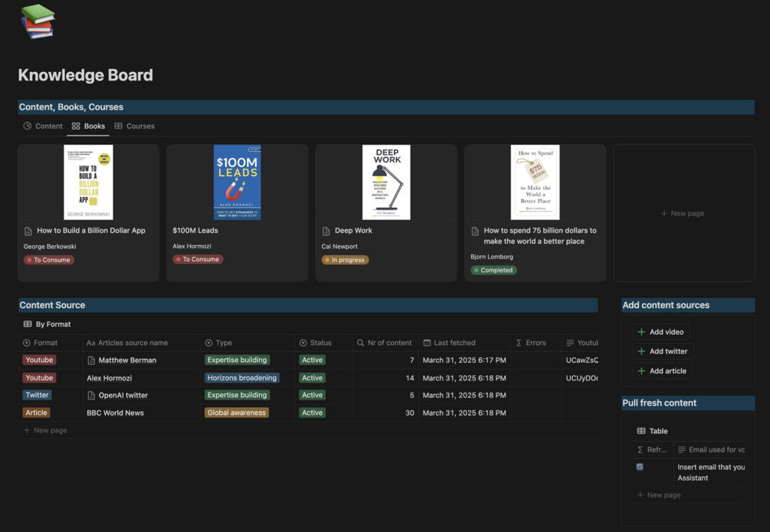
Task: Click the Global awareness type tag
Action: 236,413
